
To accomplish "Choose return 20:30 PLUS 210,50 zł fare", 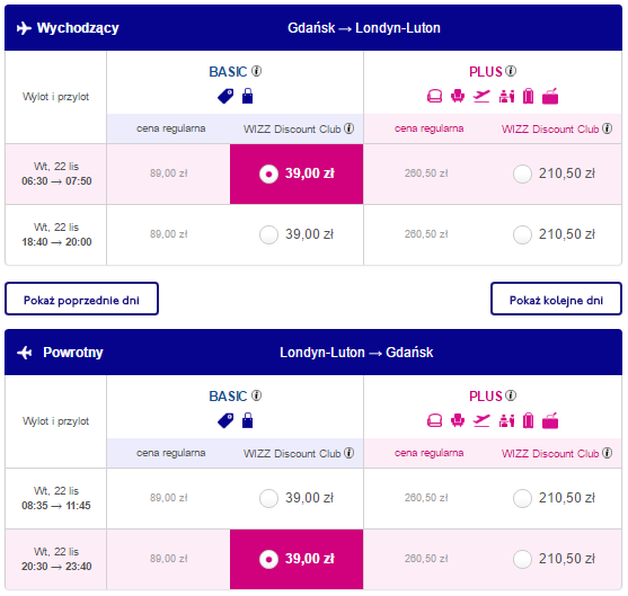I will click(522, 559).
